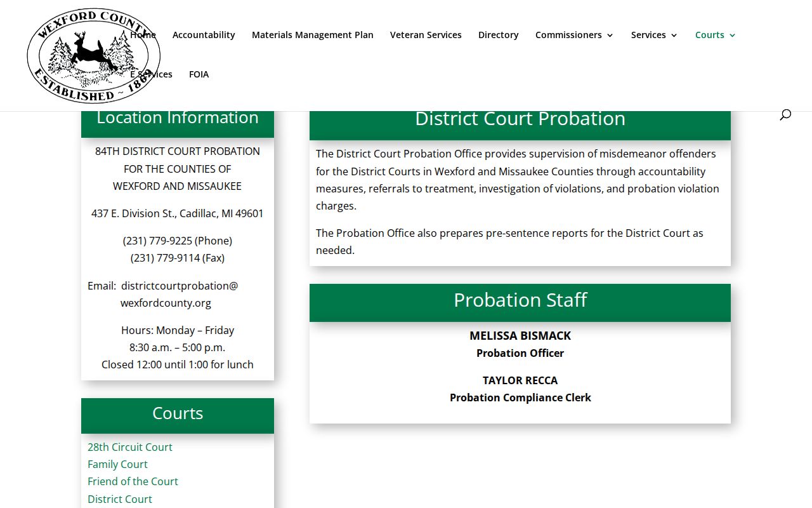Screen dimensions: 812x508
Task: Click the Hours: Monday – Friday line
Action: (x=178, y=330)
